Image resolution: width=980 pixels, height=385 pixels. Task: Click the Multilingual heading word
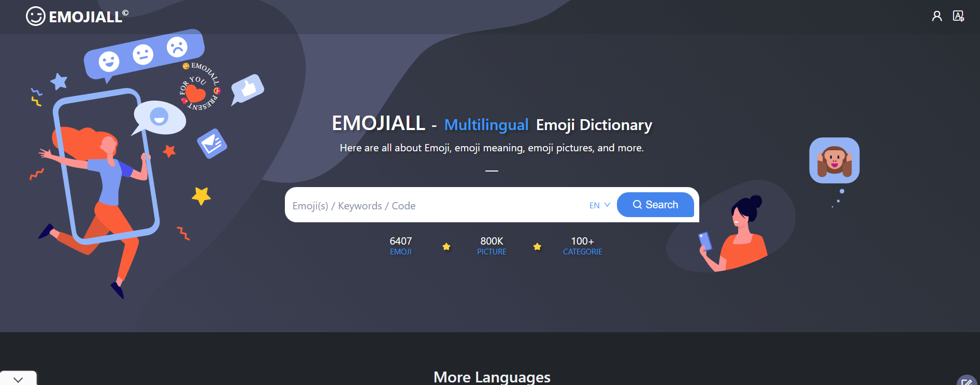tap(486, 125)
